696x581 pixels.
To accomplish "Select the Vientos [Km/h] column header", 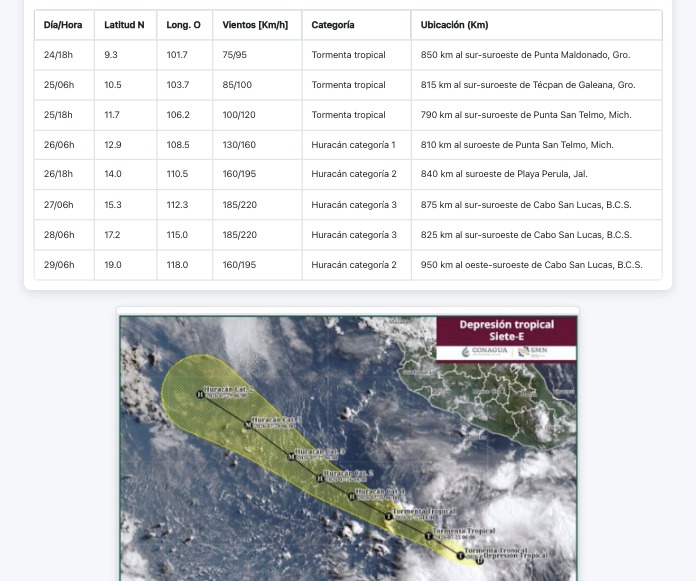I will [255, 25].
